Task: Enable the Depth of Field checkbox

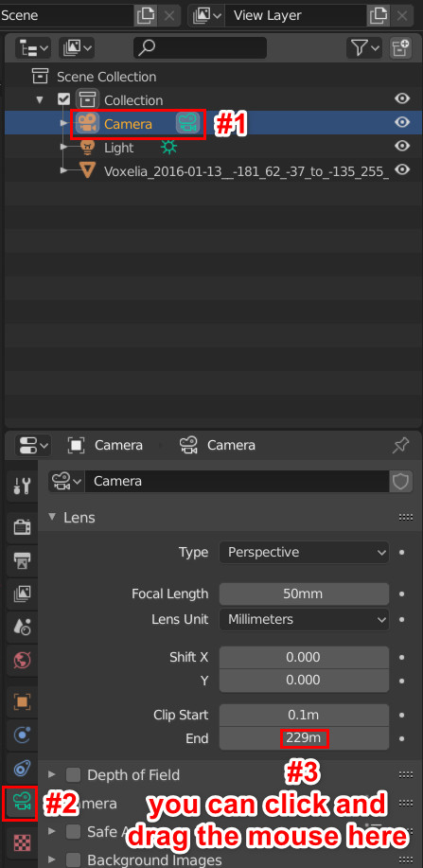Action: 73,774
